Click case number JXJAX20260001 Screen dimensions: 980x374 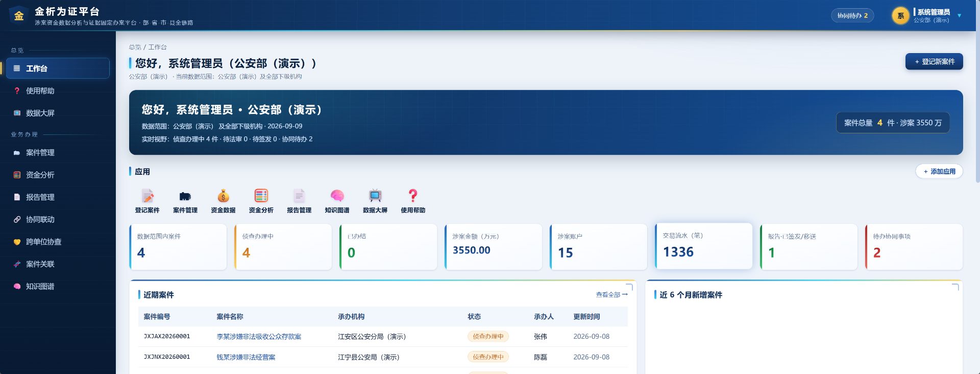tap(167, 337)
